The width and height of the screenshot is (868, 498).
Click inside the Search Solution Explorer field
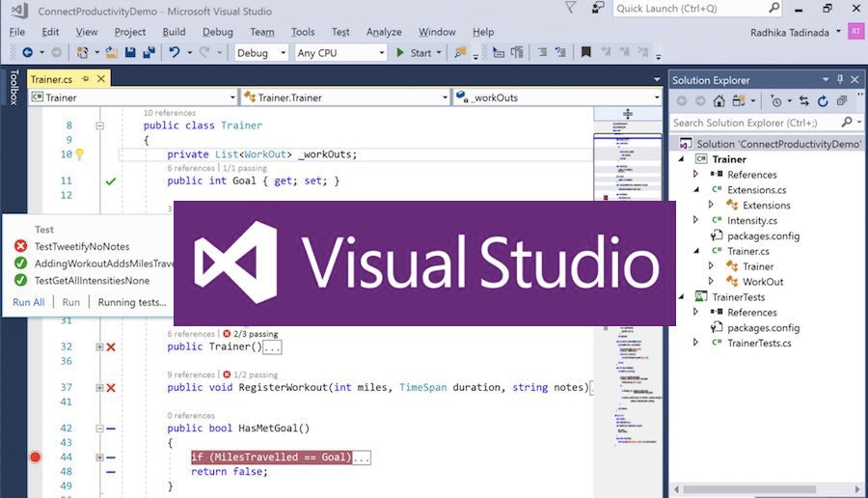[754, 123]
